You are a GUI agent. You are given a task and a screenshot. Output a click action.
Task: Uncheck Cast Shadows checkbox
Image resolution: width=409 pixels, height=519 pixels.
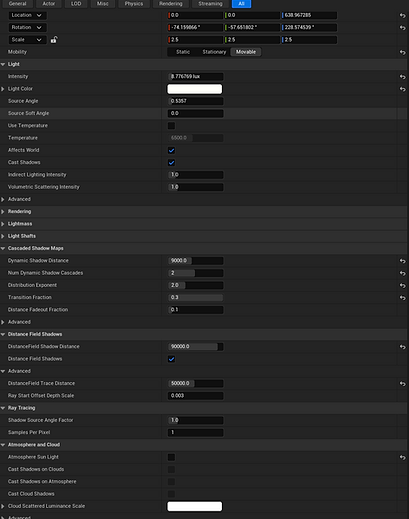tap(171, 163)
